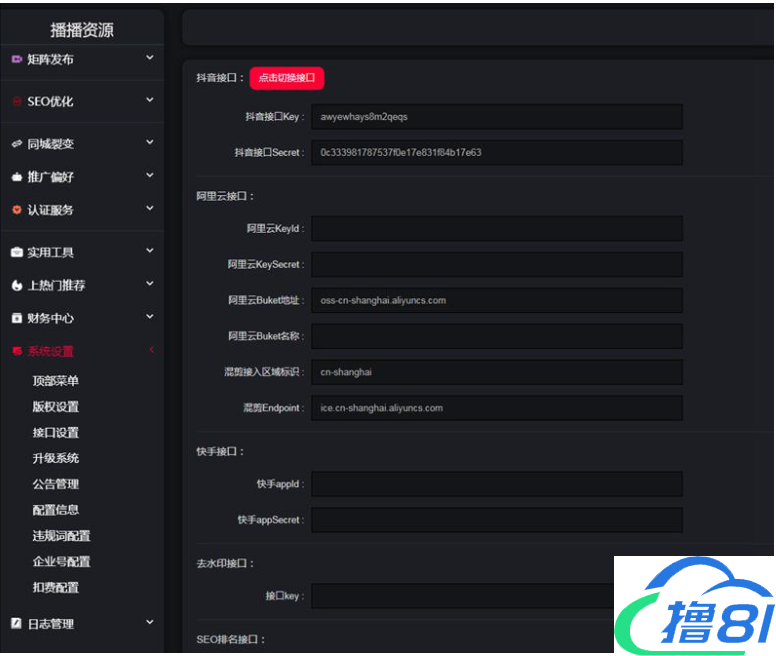Focus the 阿里云KeyId input field
Viewport: 776px width, 656px height.
pyautogui.click(x=496, y=229)
